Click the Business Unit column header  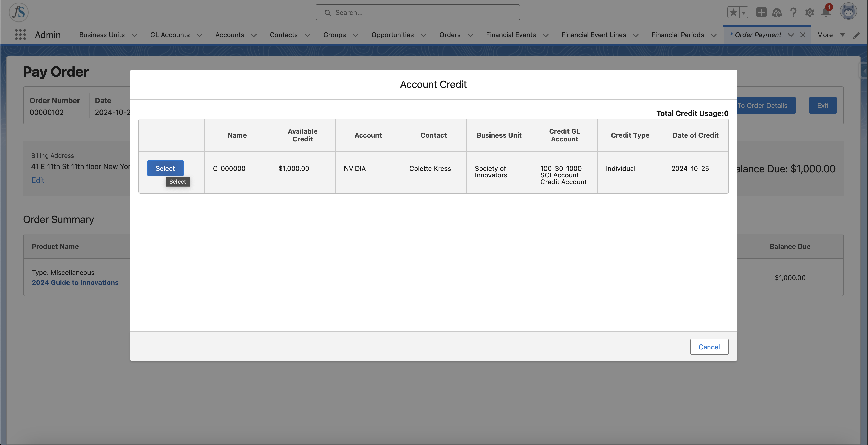pyautogui.click(x=499, y=135)
